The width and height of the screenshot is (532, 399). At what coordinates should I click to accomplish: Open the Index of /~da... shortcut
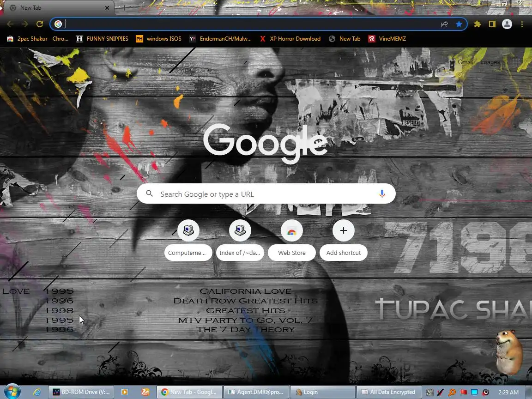(x=240, y=240)
